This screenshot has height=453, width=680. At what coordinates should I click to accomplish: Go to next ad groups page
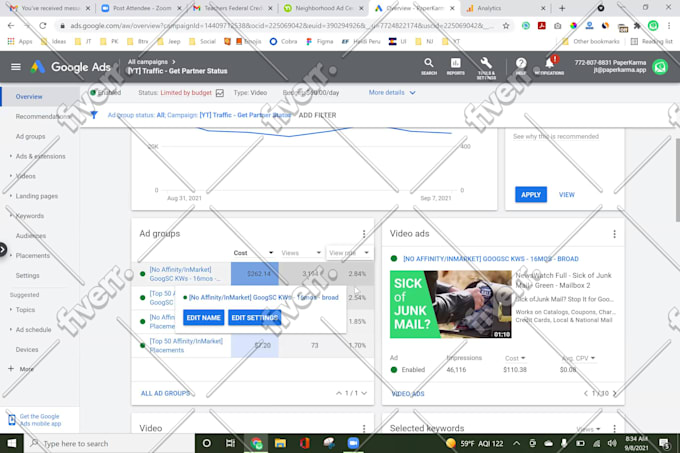pyautogui.click(x=364, y=393)
